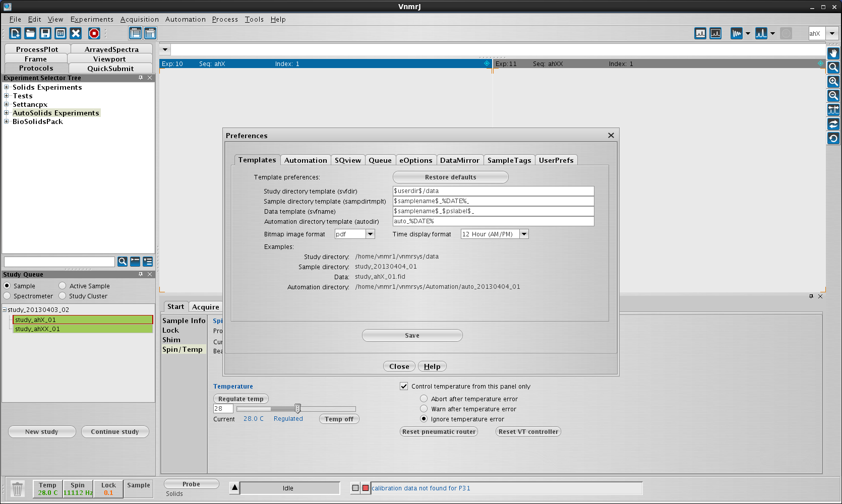Click the zoom out magnifier icon
The image size is (842, 504).
pos(833,96)
